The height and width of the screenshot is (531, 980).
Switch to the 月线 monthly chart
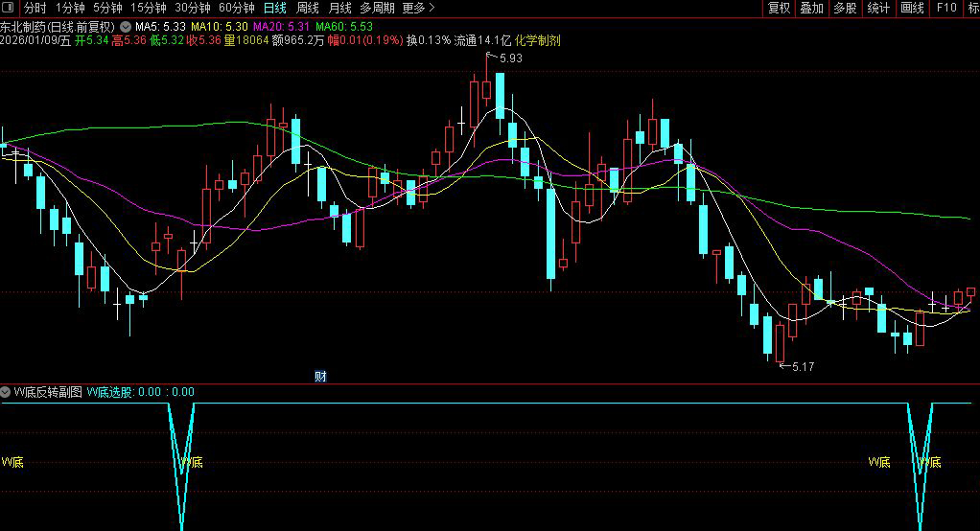[339, 8]
